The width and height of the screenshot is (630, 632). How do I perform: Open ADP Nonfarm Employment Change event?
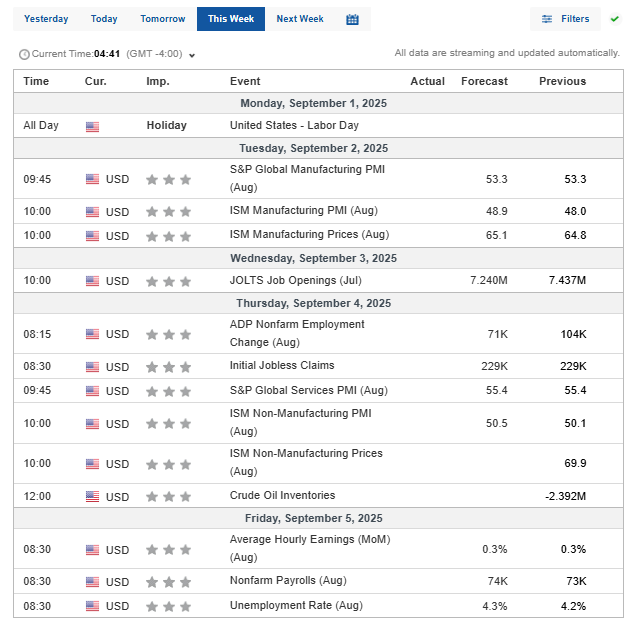click(x=297, y=333)
